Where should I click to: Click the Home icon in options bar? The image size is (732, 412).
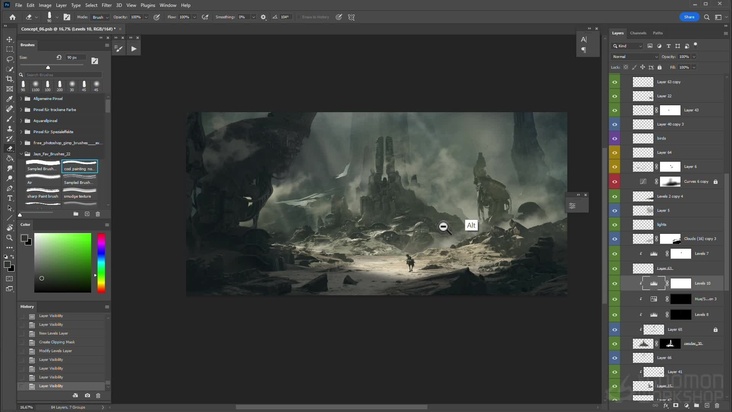tap(13, 17)
